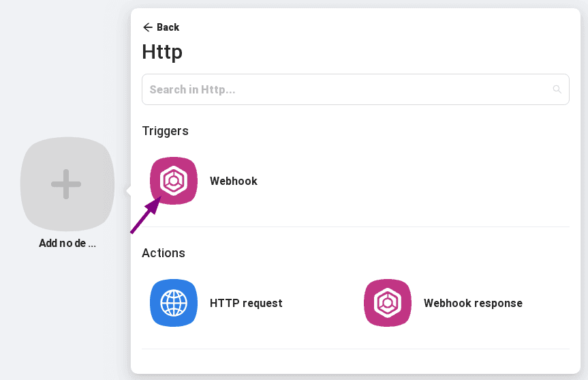Screen dimensions: 588x380
Task: Select the Webhook response action icon
Action: [x=388, y=303]
